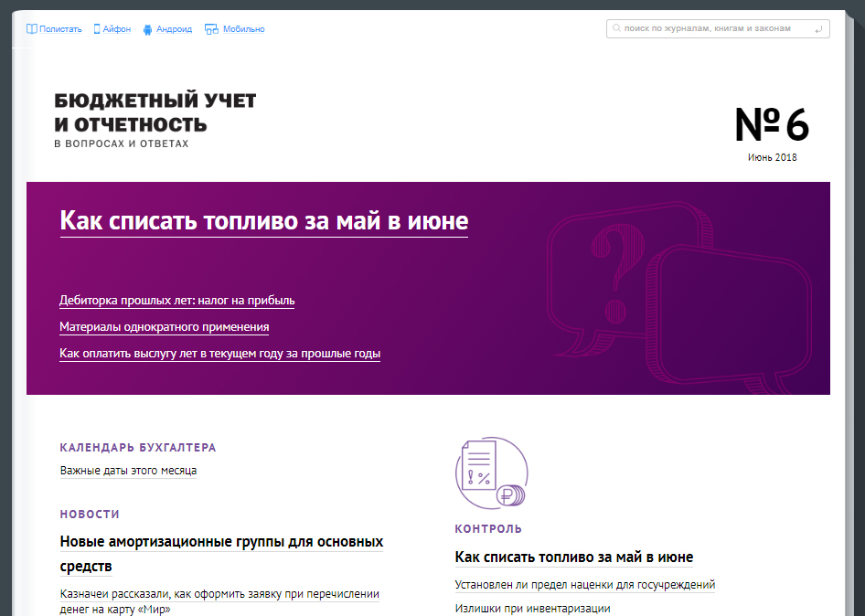Click the Android robot icon

[149, 29]
